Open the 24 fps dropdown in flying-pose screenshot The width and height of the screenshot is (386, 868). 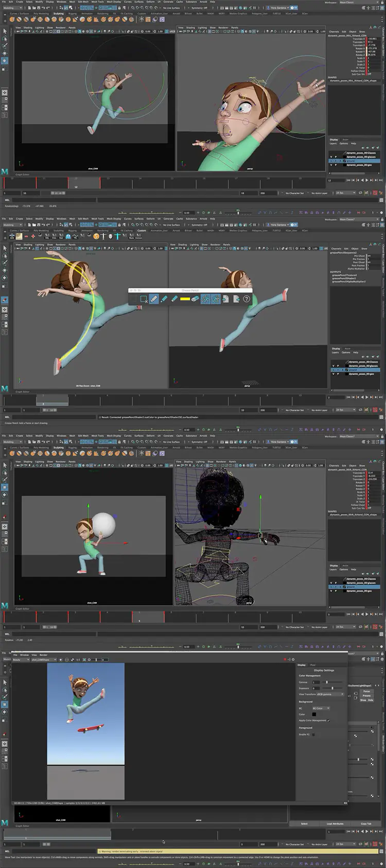pos(345,193)
